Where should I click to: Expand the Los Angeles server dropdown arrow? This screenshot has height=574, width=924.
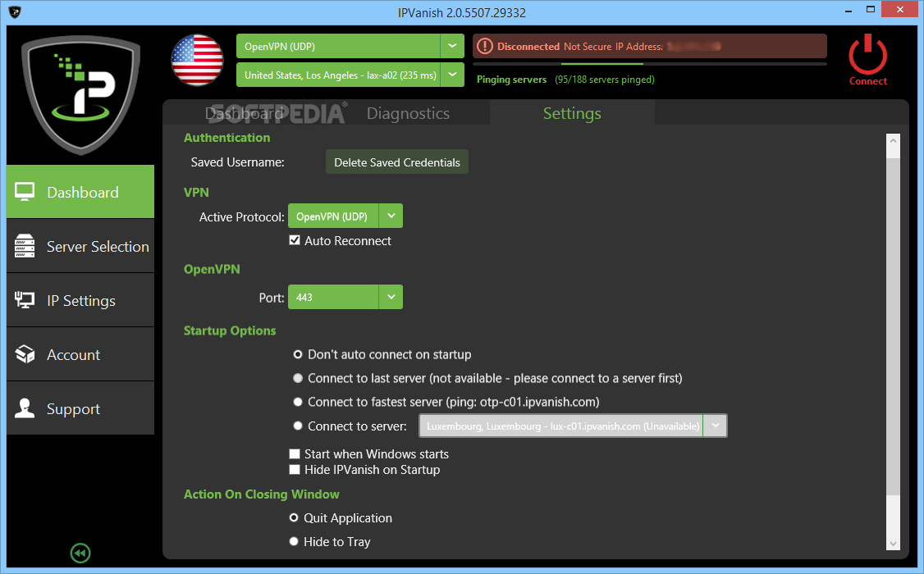coord(452,75)
